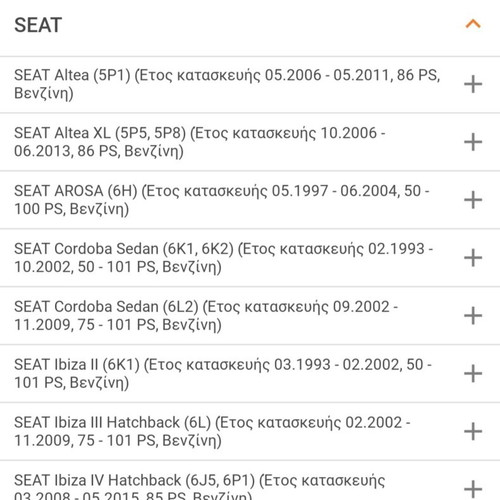This screenshot has height=500, width=500.
Task: Expand SEAT Ibiza II (6K1) plus icon
Action: [473, 373]
